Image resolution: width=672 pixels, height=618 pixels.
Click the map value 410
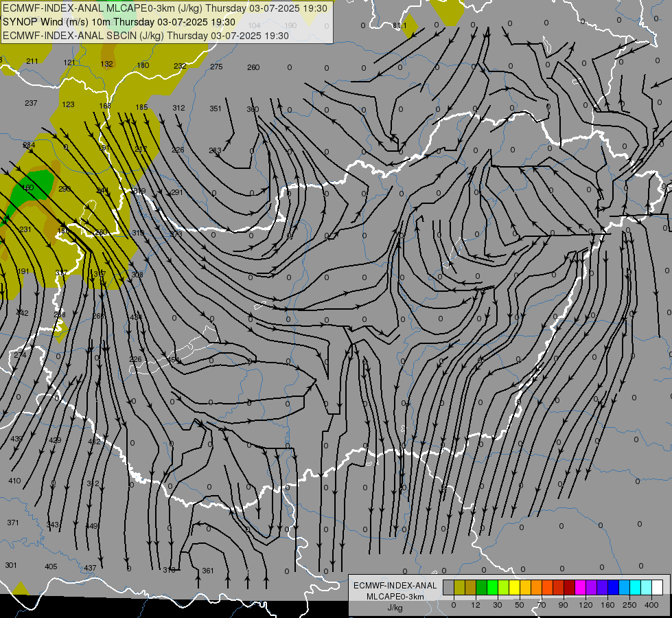click(14, 481)
